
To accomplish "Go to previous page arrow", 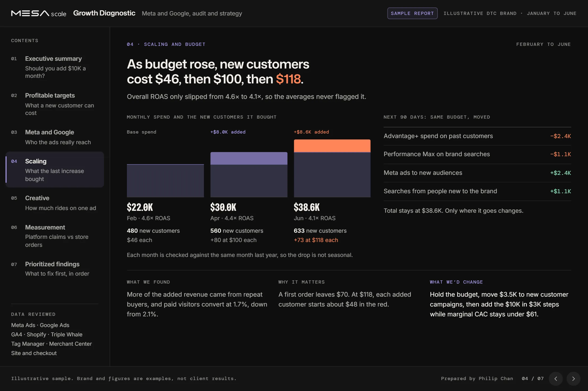I will pyautogui.click(x=556, y=378).
